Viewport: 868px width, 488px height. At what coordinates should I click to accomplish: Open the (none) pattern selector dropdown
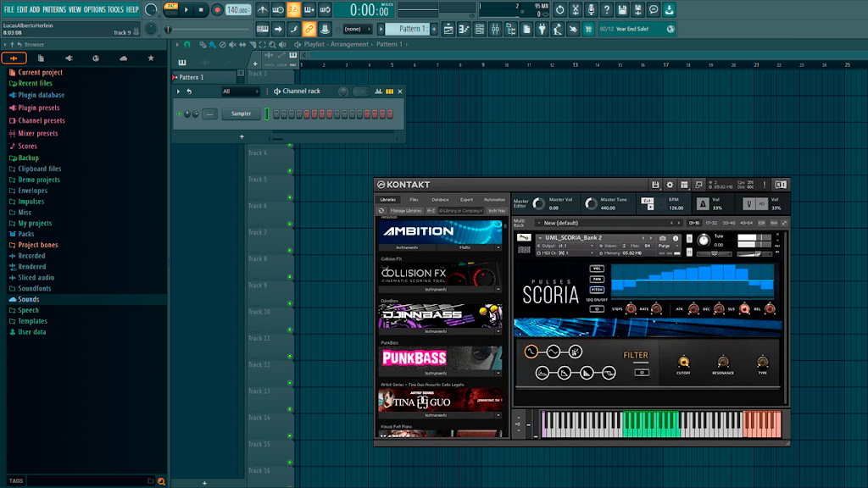pyautogui.click(x=357, y=30)
